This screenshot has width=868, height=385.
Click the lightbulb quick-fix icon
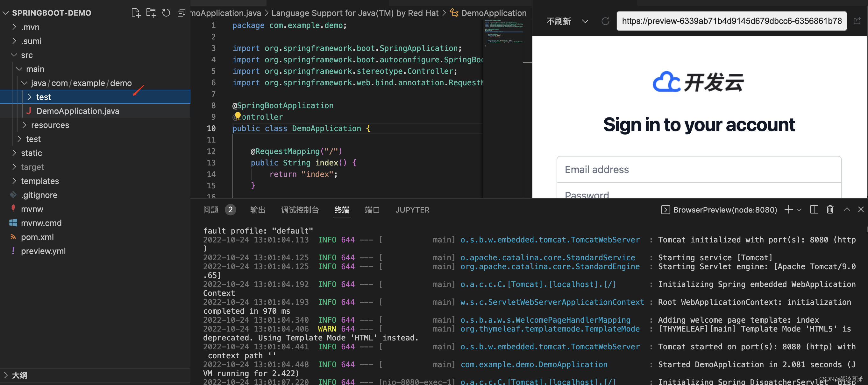(x=238, y=116)
